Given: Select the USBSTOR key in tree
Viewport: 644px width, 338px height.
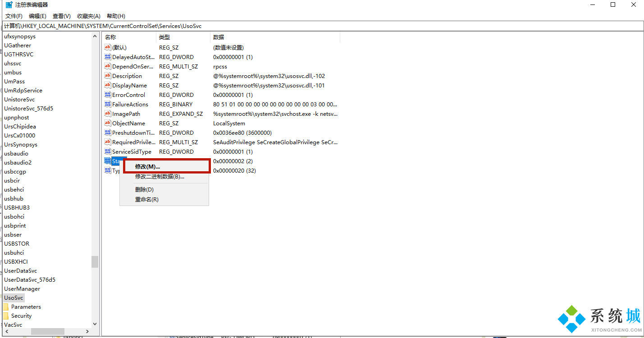Looking at the screenshot, I should tap(17, 244).
